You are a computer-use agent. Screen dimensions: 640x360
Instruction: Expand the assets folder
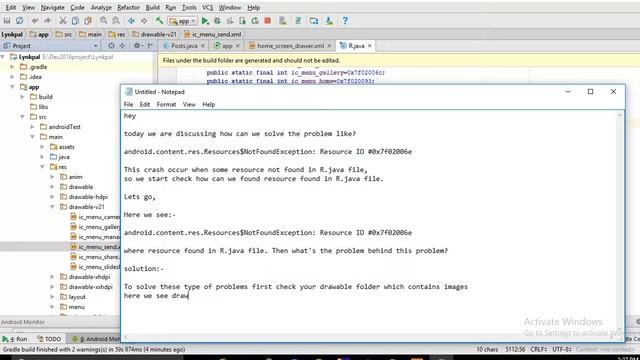(x=42, y=147)
